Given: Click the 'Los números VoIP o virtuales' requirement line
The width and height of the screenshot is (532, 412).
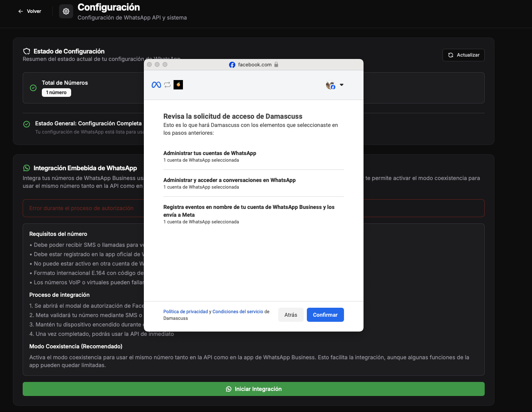Looking at the screenshot, I should click(x=87, y=282).
